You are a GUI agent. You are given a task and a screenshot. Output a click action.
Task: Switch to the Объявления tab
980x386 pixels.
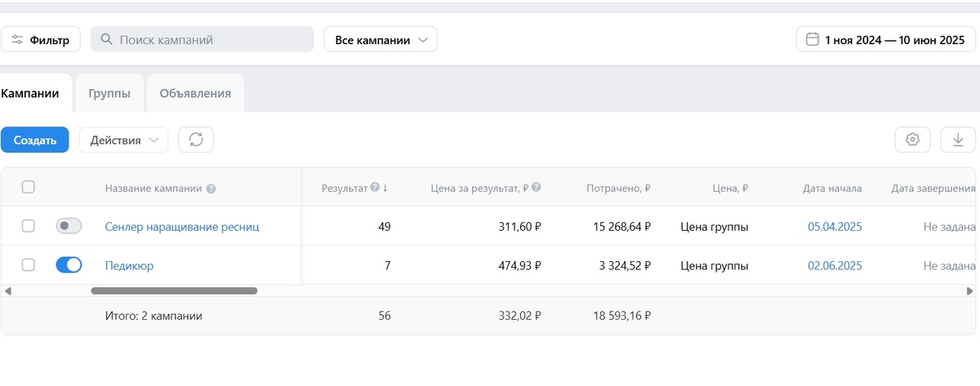[195, 93]
